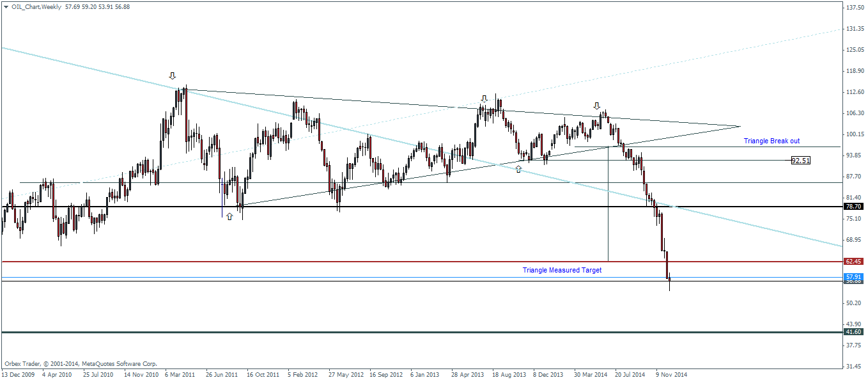Viewport: 868px width, 380px height.
Task: Click the green 41.60 price tag
Action: coord(855,333)
